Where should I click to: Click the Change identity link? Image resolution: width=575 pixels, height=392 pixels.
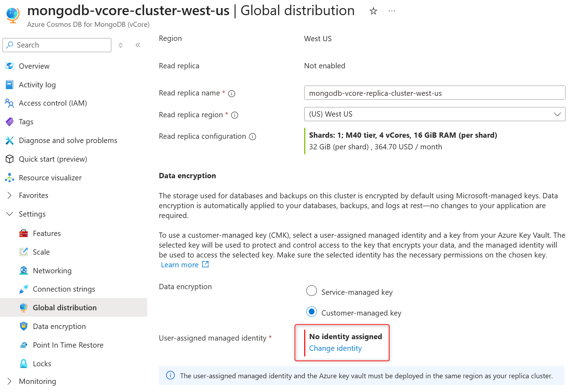tap(335, 348)
